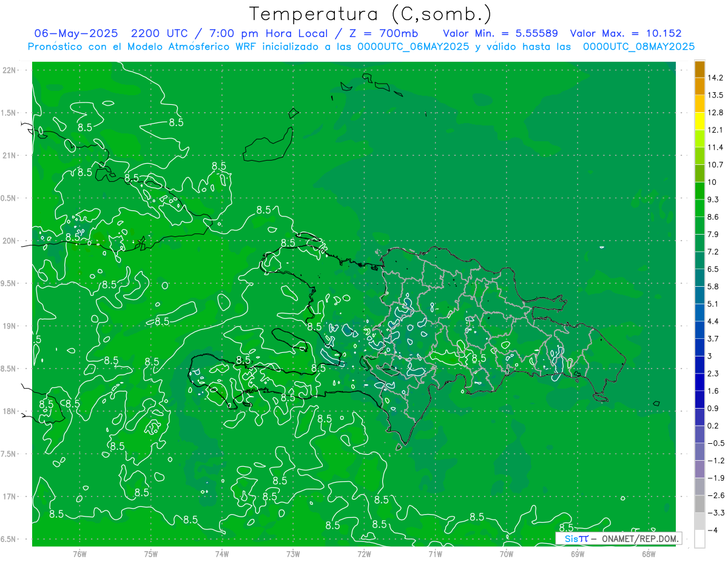
Task: Click the "14.2" colorbar label
Action: (716, 78)
